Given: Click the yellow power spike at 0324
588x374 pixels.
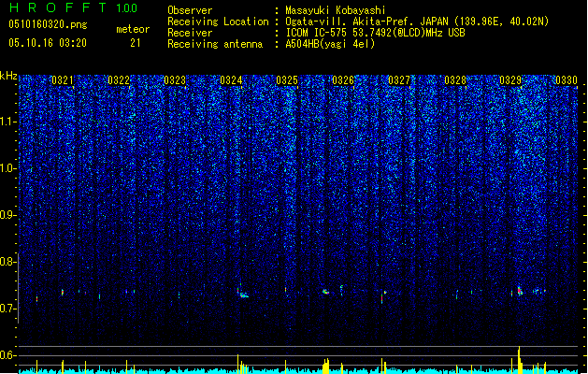Looking at the screenshot, I should 237,364.
